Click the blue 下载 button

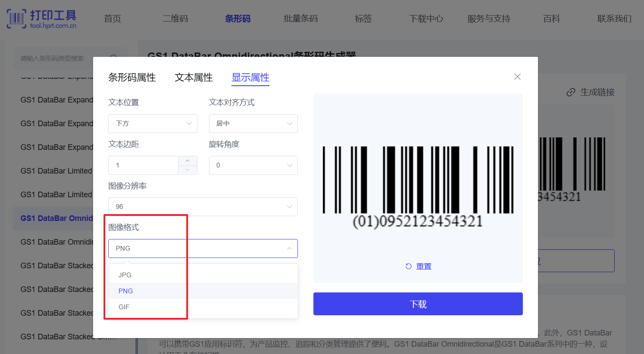(418, 304)
